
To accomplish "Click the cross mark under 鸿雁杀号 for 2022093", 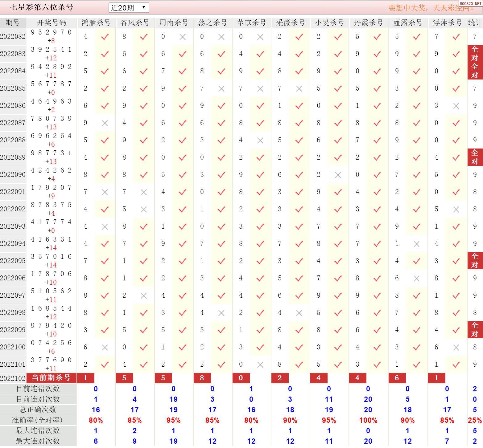I will (x=105, y=227).
